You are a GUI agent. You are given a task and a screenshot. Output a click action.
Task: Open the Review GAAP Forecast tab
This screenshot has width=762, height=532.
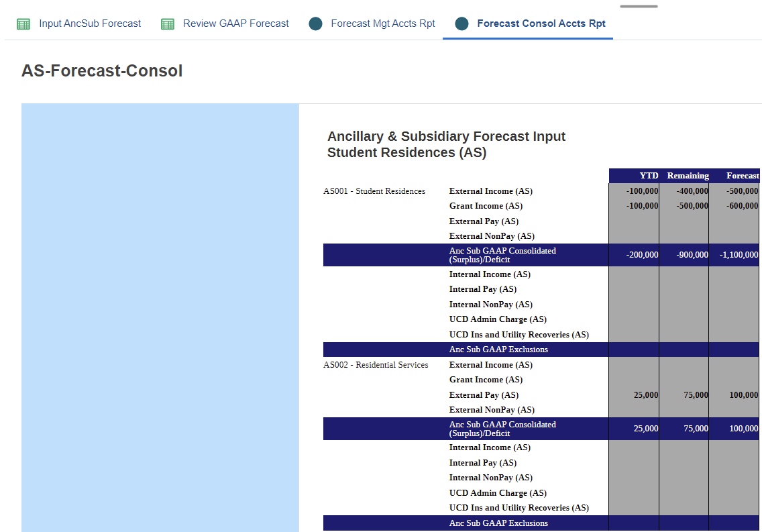click(x=236, y=23)
